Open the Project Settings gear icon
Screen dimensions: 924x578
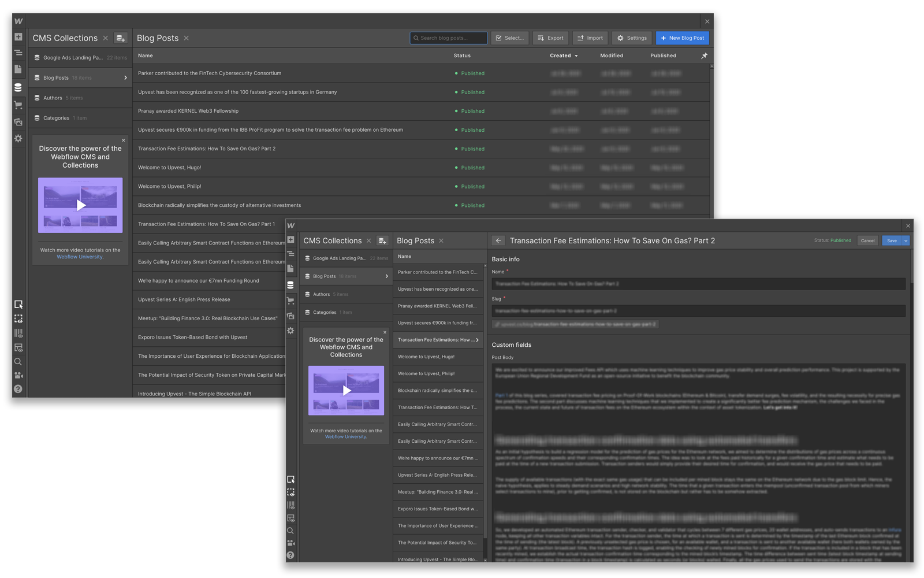click(x=18, y=139)
